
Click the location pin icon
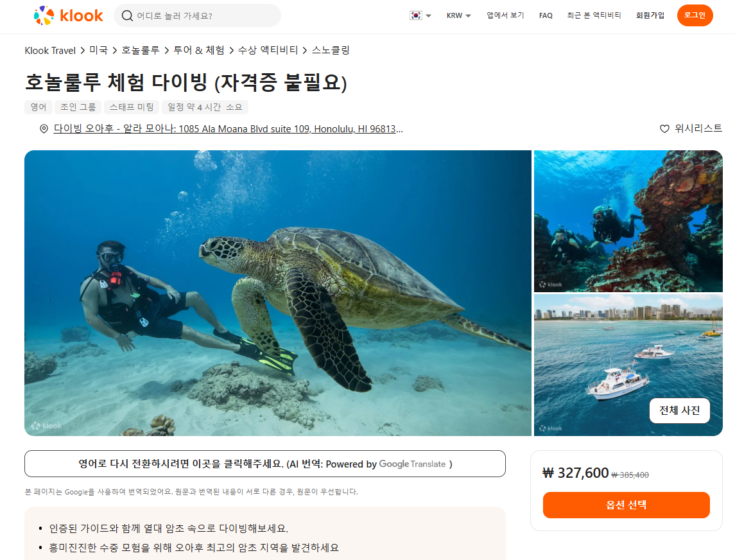click(x=44, y=128)
